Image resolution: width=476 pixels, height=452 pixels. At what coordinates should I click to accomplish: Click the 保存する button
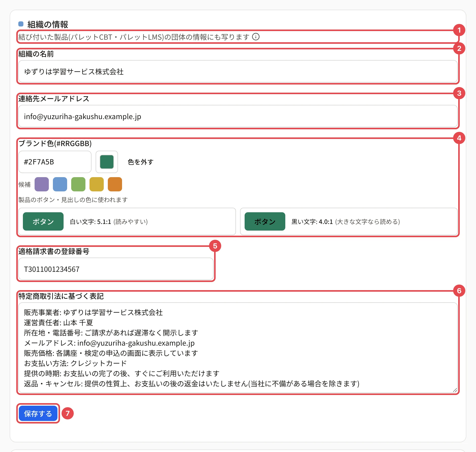pos(38,414)
